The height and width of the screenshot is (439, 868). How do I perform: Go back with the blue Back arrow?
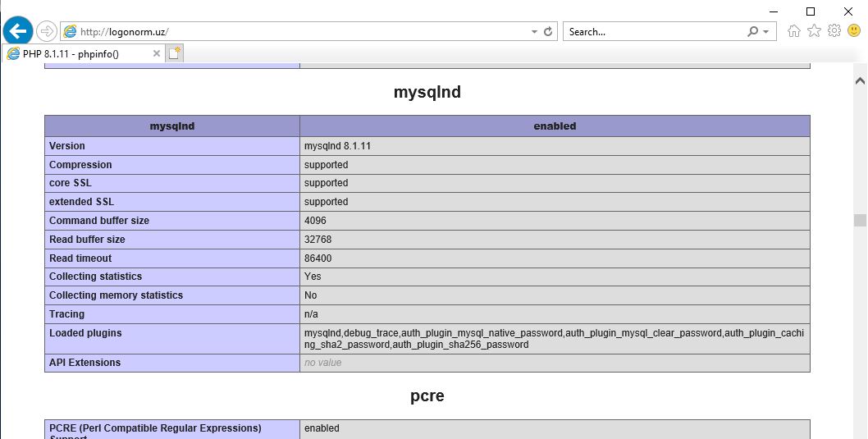tap(18, 31)
